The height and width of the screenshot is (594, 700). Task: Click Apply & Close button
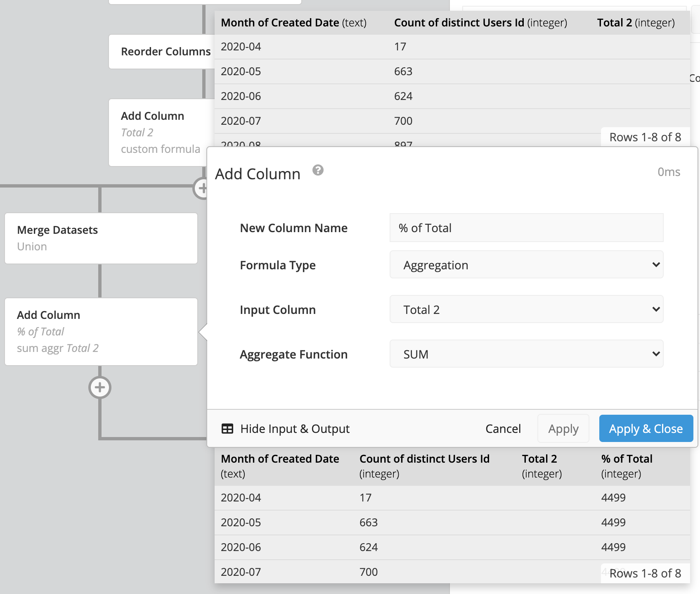coord(646,429)
